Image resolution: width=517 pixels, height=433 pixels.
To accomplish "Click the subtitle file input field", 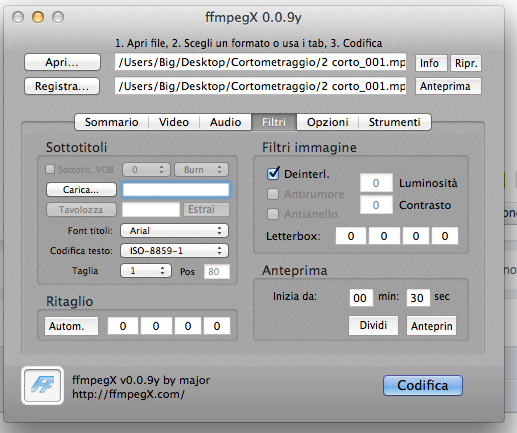I will coord(176,190).
